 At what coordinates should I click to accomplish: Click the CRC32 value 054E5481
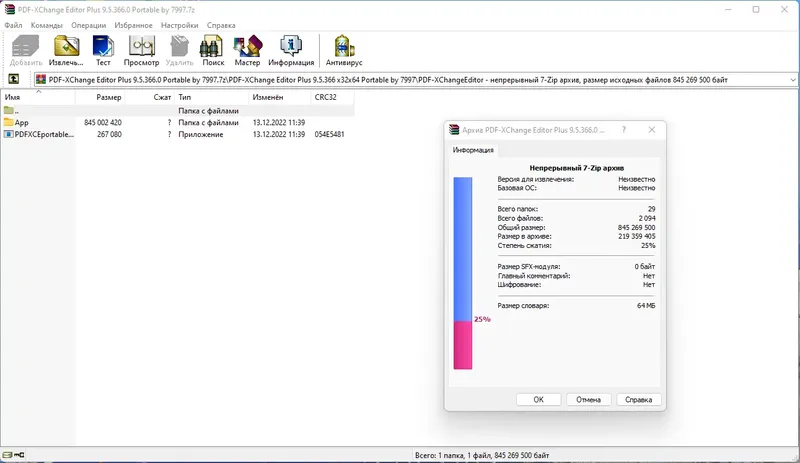click(x=329, y=134)
